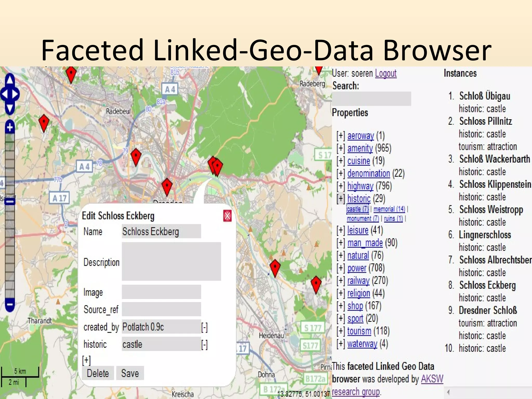Select the memorial (14) sub-facet
Viewport: 532px width, 399px height.
[x=389, y=209]
